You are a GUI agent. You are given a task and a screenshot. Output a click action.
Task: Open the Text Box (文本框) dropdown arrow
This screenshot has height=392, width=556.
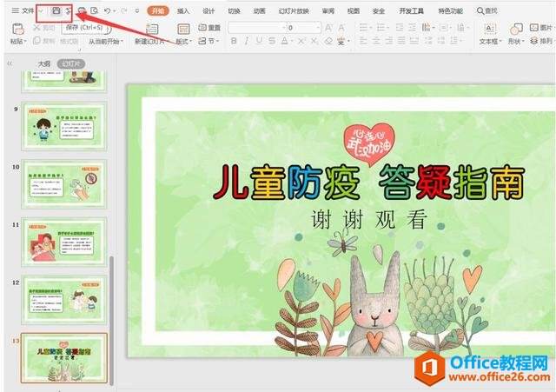[500, 42]
